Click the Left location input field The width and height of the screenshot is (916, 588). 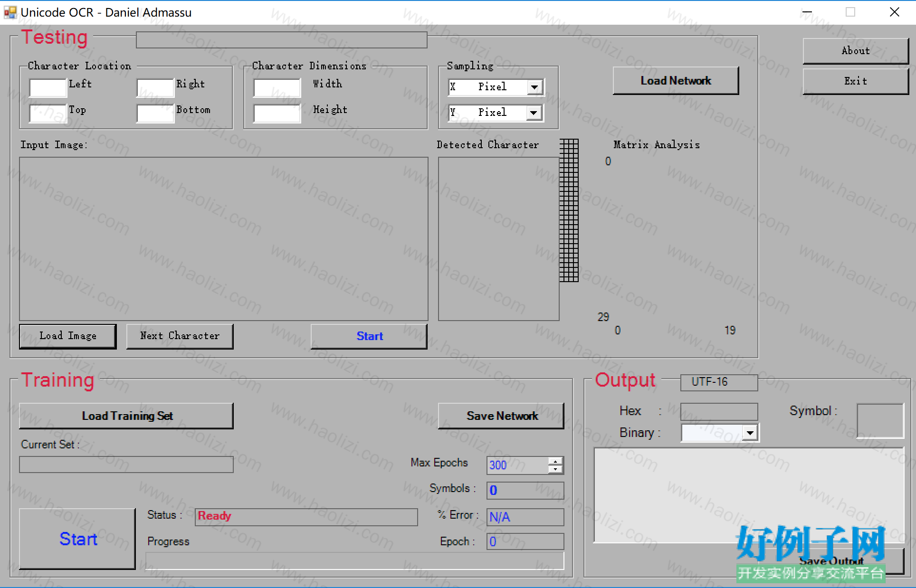pyautogui.click(x=48, y=88)
